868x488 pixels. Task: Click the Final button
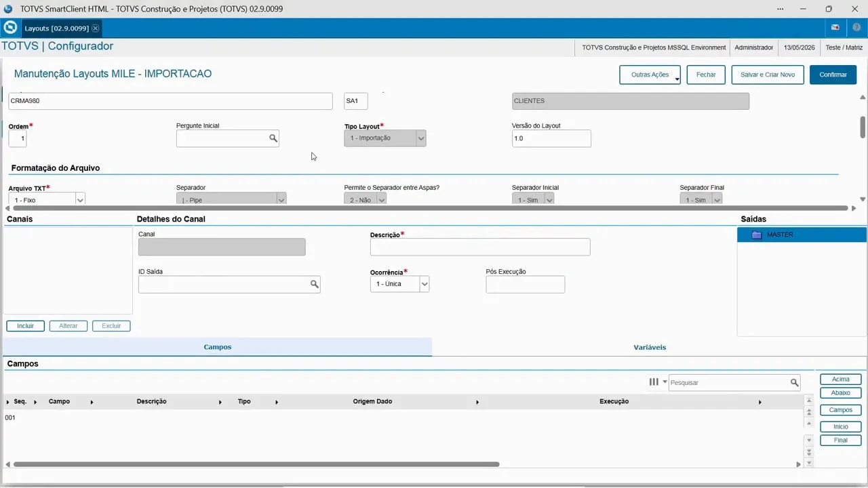coord(841,441)
